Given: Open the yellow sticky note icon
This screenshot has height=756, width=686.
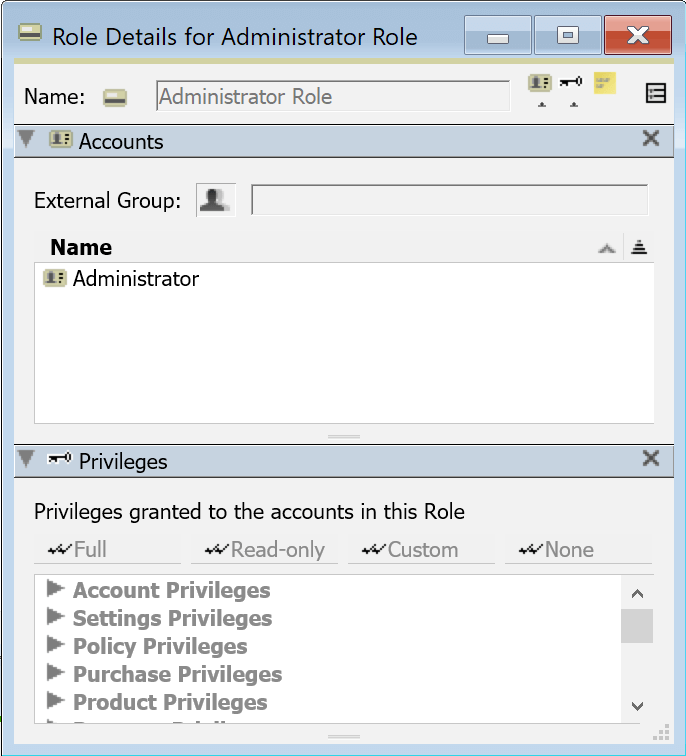Looking at the screenshot, I should (x=604, y=82).
